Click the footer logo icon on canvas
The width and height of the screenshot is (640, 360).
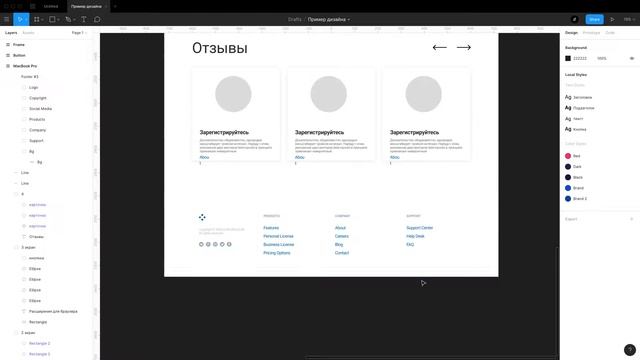(x=202, y=217)
